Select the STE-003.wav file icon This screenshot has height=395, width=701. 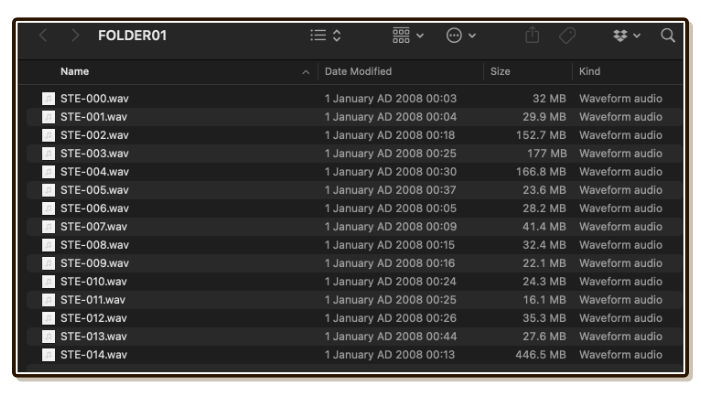48,153
